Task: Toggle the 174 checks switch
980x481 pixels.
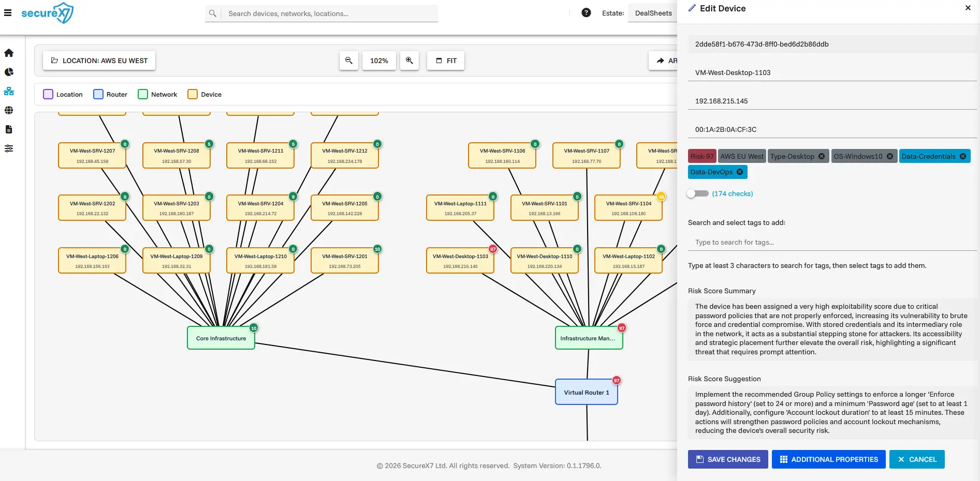Action: [697, 193]
